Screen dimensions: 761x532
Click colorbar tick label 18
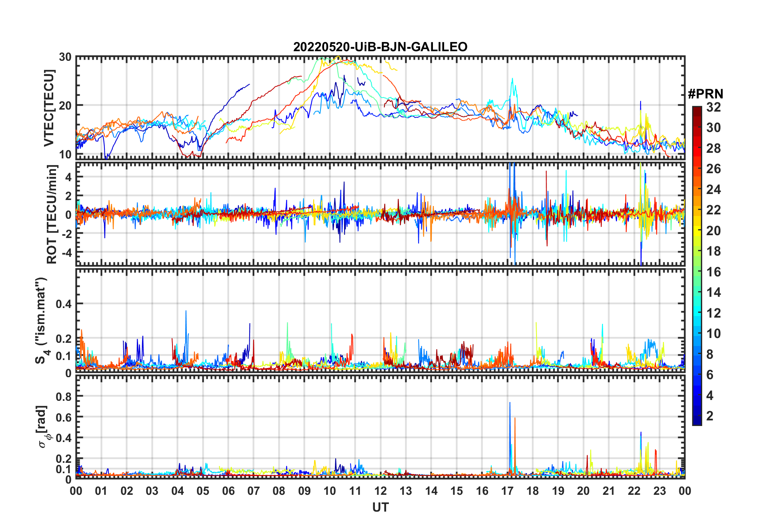click(713, 251)
